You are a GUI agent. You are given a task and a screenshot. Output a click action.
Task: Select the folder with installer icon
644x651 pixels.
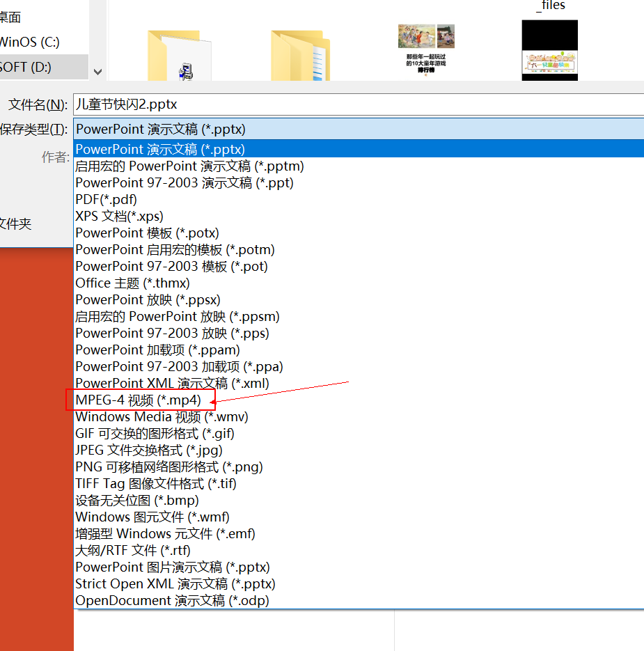click(180, 55)
